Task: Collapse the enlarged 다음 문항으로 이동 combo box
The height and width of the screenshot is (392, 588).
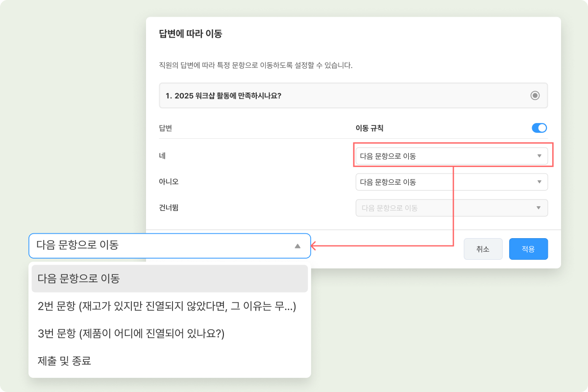Action: click(170, 245)
